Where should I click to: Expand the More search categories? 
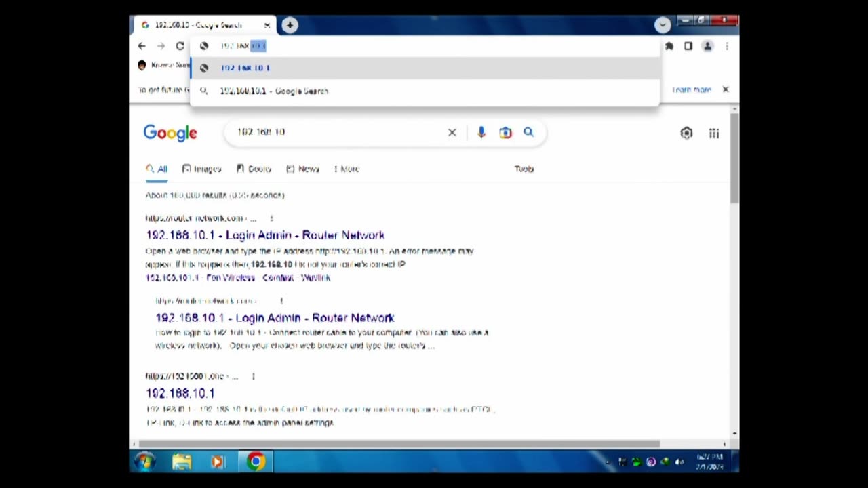(347, 169)
